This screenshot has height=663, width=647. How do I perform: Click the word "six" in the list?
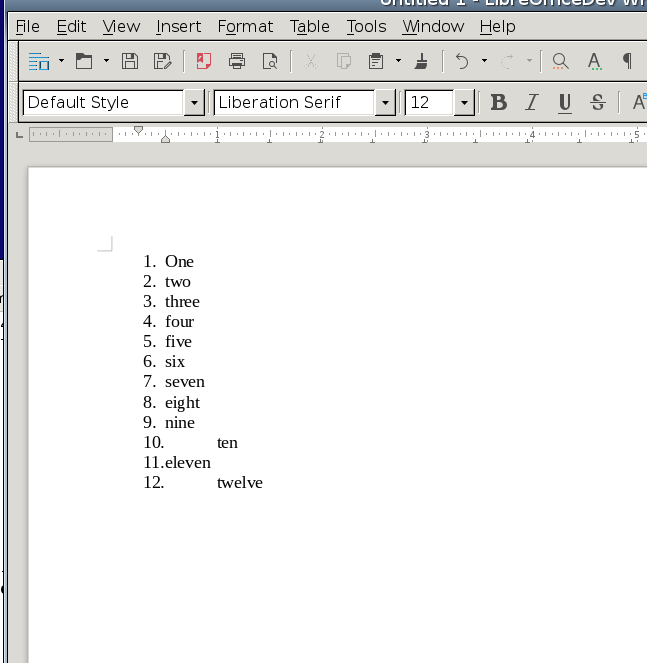pyautogui.click(x=175, y=362)
